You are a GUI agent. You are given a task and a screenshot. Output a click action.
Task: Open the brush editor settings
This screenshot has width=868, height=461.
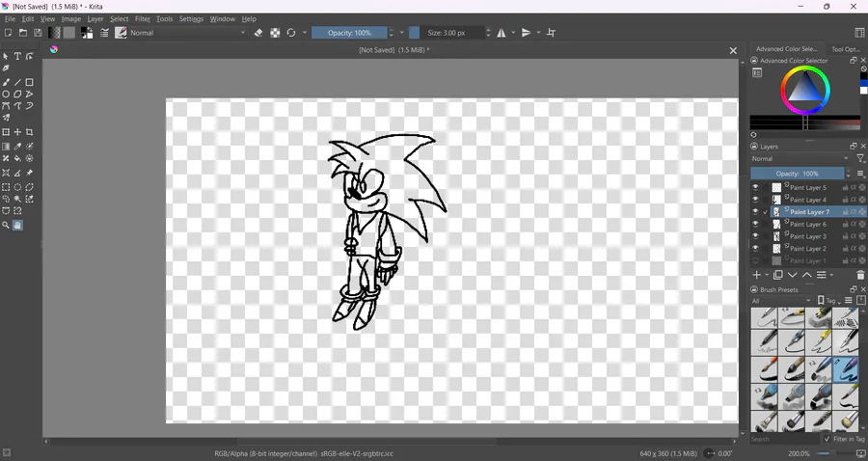(x=104, y=33)
